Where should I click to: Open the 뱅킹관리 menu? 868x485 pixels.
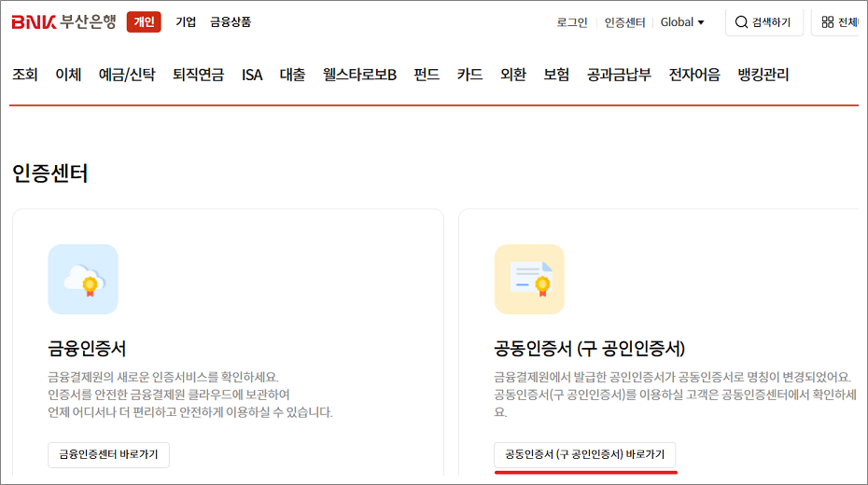pyautogui.click(x=763, y=74)
